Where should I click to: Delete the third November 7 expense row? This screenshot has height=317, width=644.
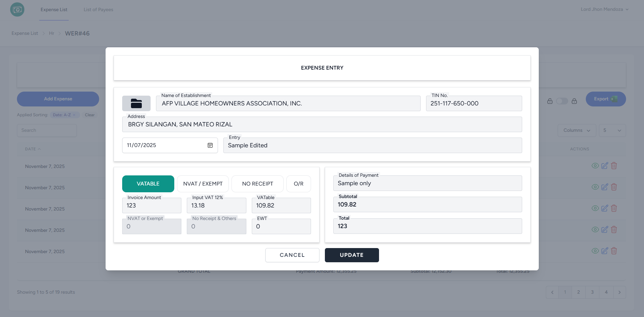pos(614,208)
